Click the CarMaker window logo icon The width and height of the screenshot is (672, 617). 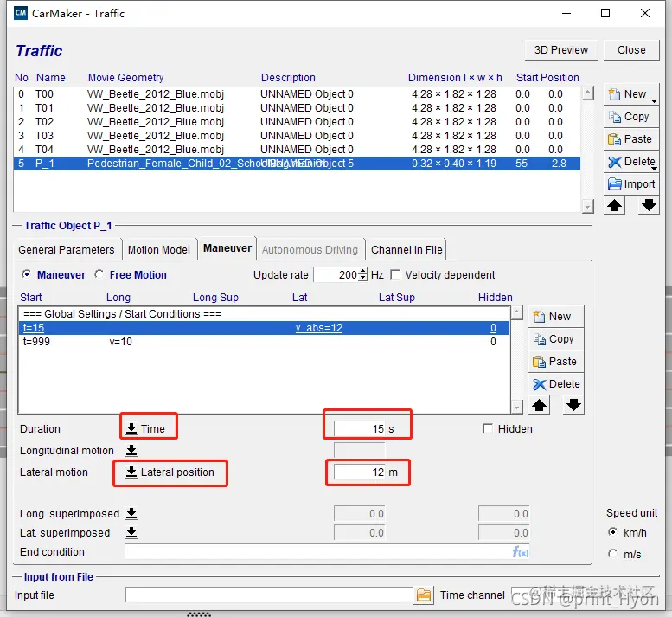[x=20, y=13]
